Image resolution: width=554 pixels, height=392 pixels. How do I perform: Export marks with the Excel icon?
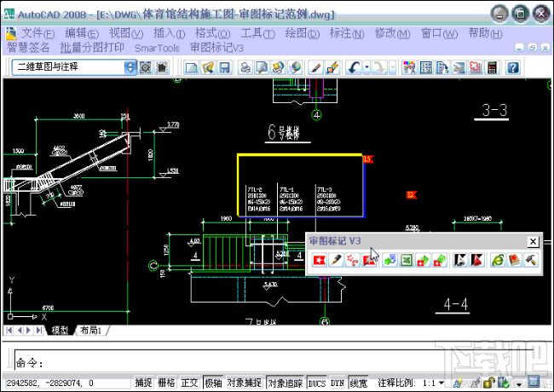click(x=407, y=260)
